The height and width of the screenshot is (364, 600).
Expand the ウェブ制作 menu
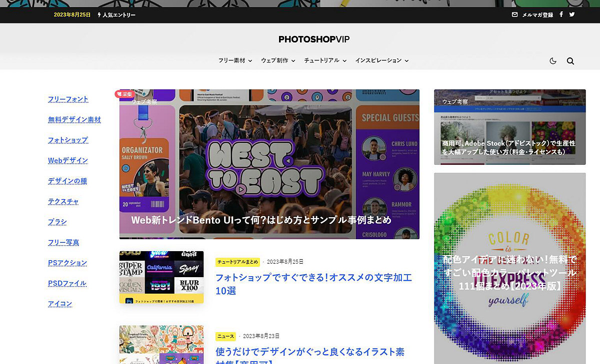[x=278, y=60]
